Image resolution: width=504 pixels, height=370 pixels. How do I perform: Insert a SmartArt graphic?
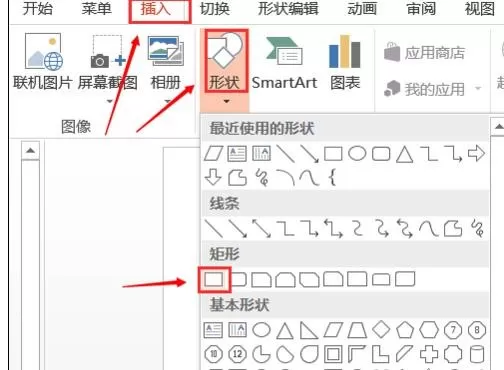[x=284, y=64]
